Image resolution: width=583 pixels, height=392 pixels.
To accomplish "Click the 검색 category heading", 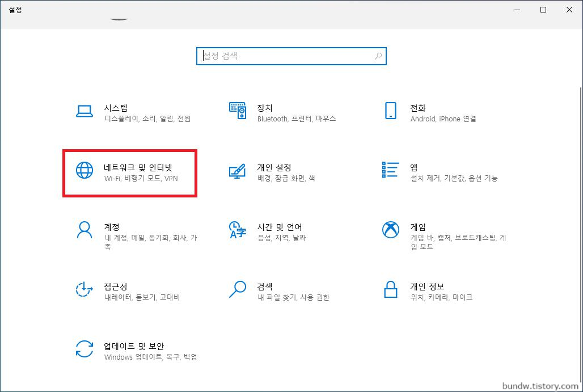I will (x=265, y=286).
